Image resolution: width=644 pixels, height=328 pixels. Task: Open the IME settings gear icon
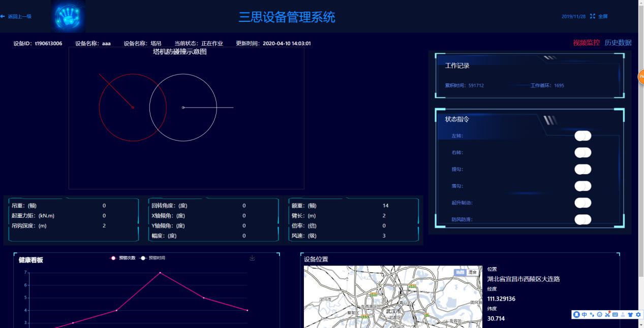click(638, 315)
